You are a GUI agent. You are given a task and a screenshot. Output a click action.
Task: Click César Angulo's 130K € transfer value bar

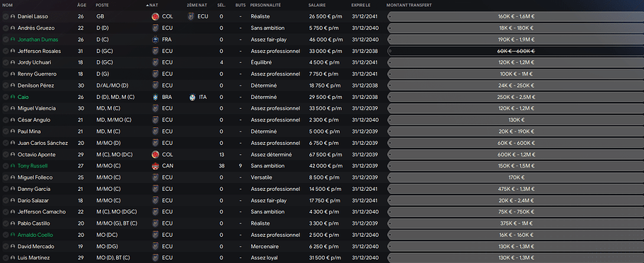coord(515,120)
